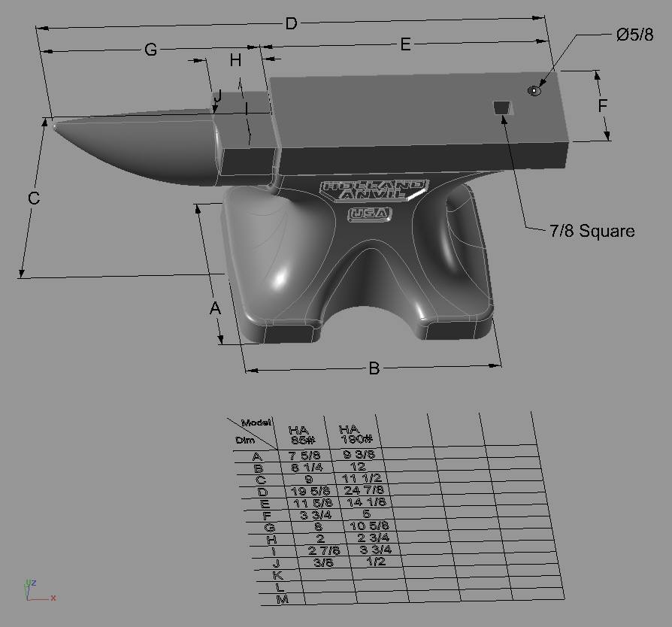The width and height of the screenshot is (672, 627).
Task: Click the HOLLAND ANVIL embossed logo
Action: click(x=374, y=190)
